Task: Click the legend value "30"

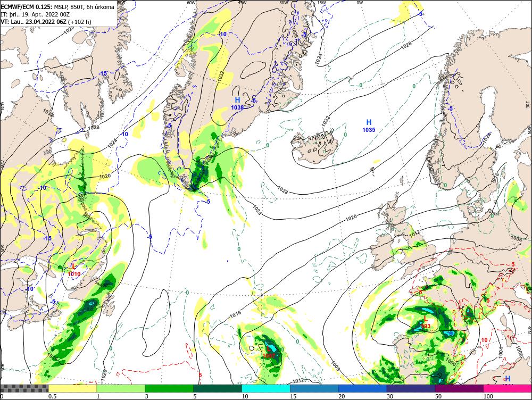Action: 390,396
